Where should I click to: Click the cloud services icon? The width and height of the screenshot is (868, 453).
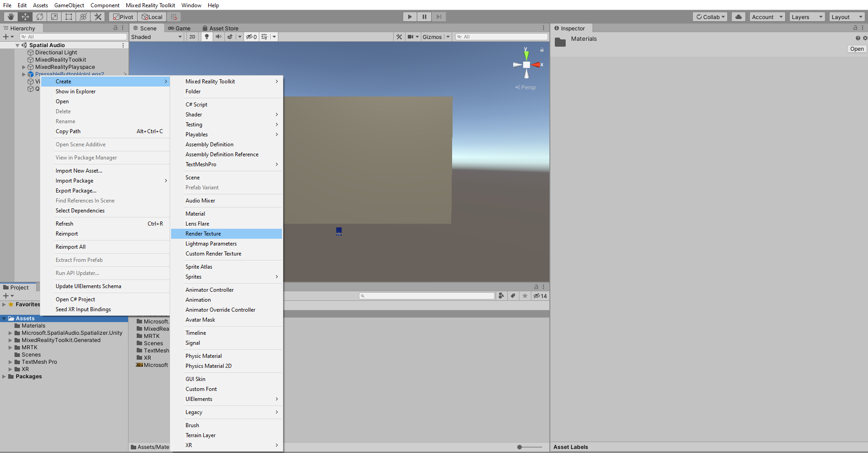pos(738,17)
